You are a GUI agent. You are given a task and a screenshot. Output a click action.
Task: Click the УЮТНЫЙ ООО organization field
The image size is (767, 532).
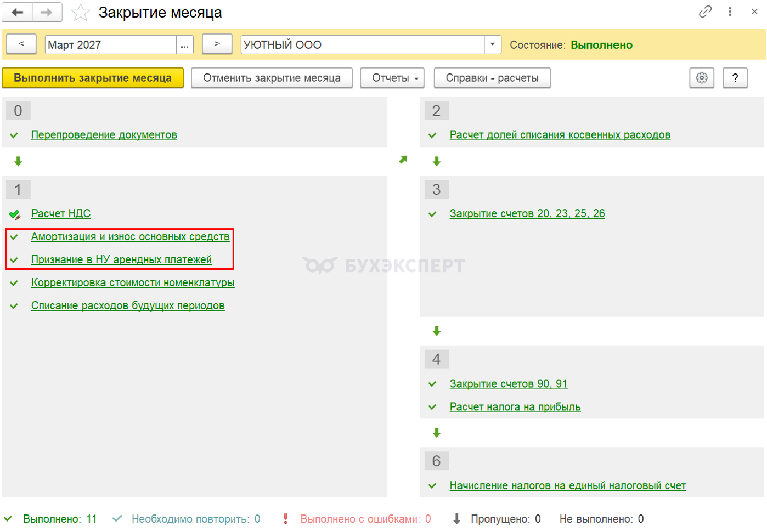(x=363, y=45)
